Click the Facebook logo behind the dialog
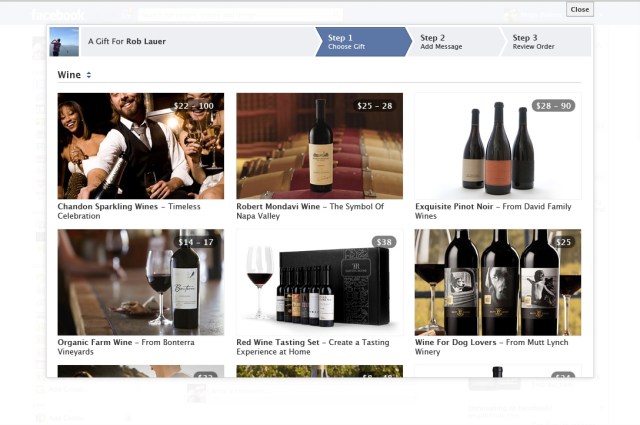The height and width of the screenshot is (425, 640). pos(58,15)
